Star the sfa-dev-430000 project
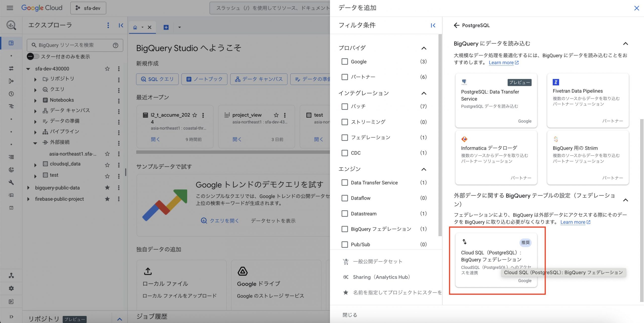The width and height of the screenshot is (644, 323). click(x=107, y=69)
